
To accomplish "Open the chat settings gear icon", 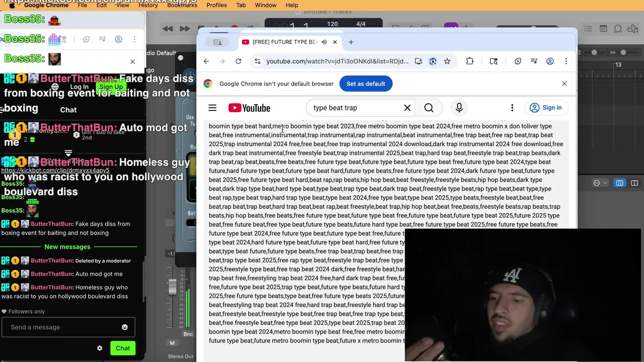I will point(100,348).
